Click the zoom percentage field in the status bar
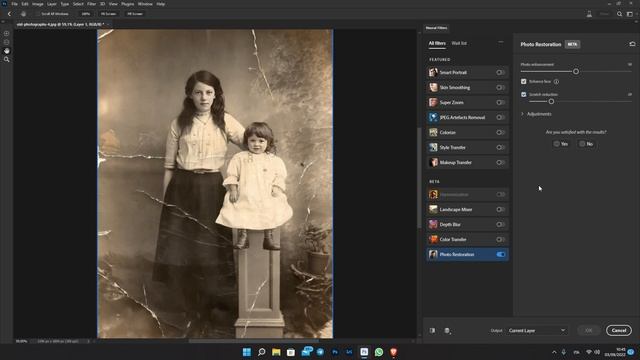The height and width of the screenshot is (360, 640). point(21,341)
